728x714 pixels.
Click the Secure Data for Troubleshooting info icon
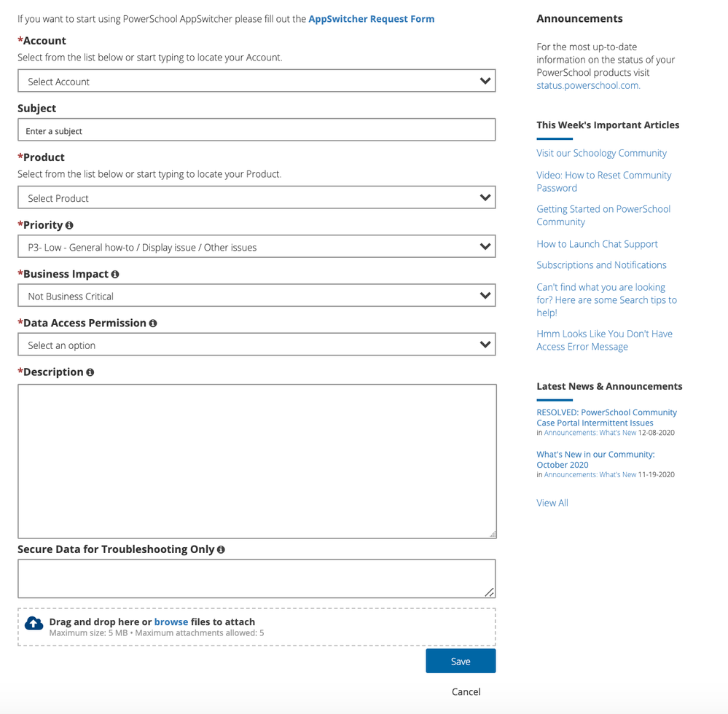221,549
